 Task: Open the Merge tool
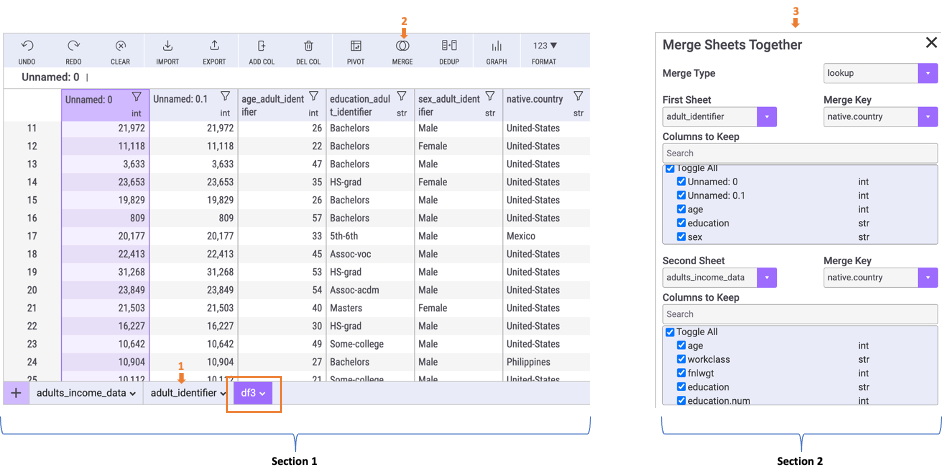pos(402,46)
